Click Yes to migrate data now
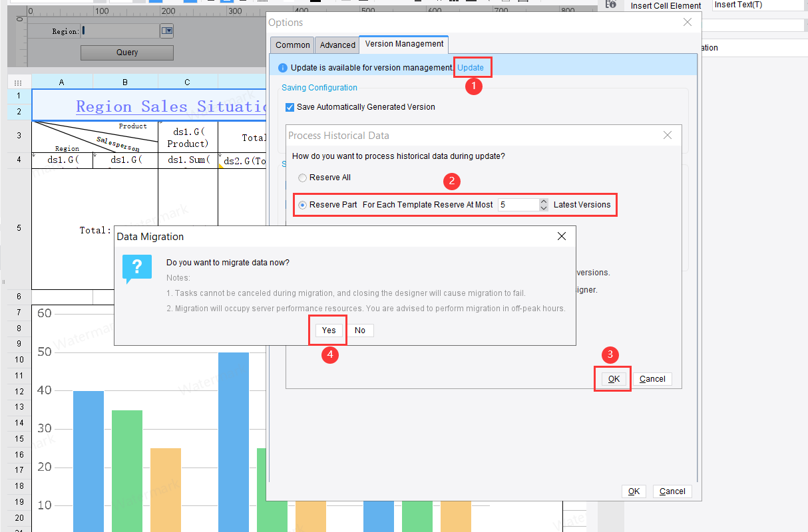Screen dimensions: 808x532 click(329, 331)
